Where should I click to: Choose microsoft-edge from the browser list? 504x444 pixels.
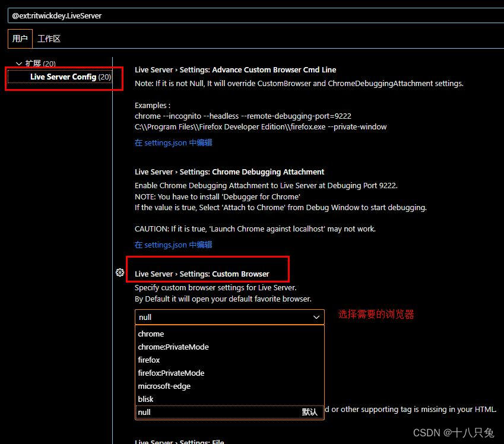point(230,386)
